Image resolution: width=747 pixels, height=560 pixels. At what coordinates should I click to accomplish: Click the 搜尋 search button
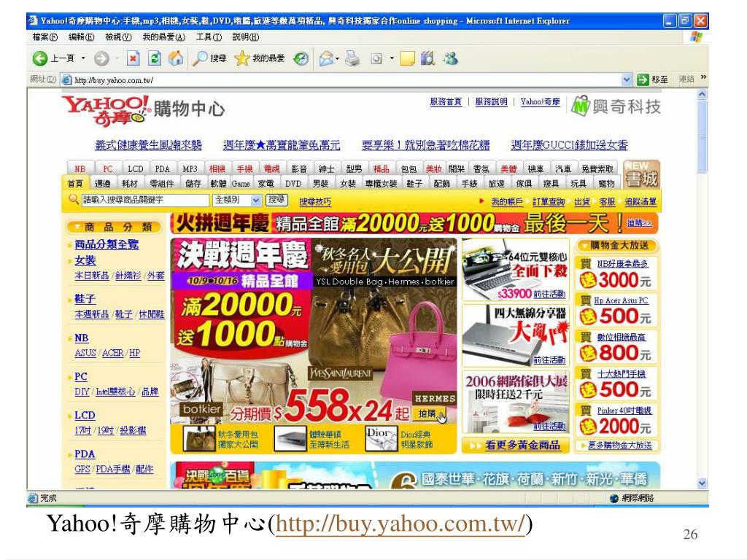coord(276,200)
